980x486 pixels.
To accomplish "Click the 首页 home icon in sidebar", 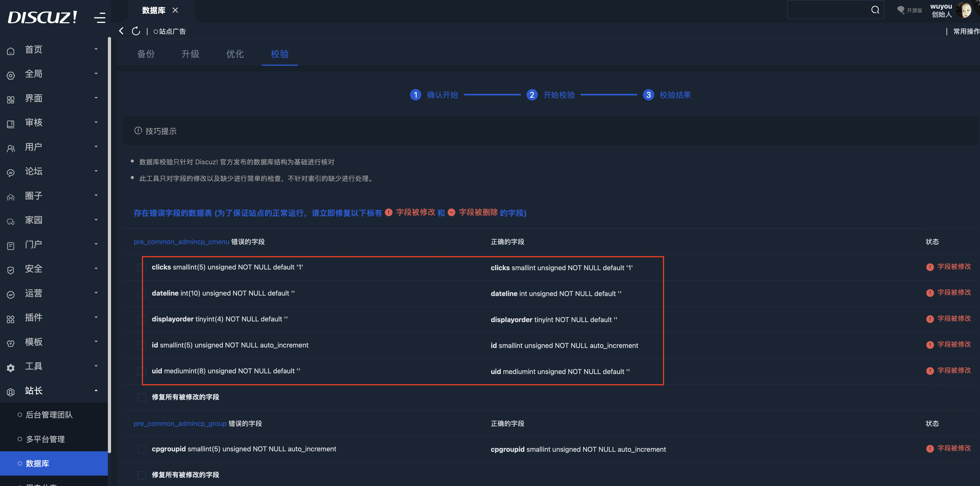I will point(11,51).
